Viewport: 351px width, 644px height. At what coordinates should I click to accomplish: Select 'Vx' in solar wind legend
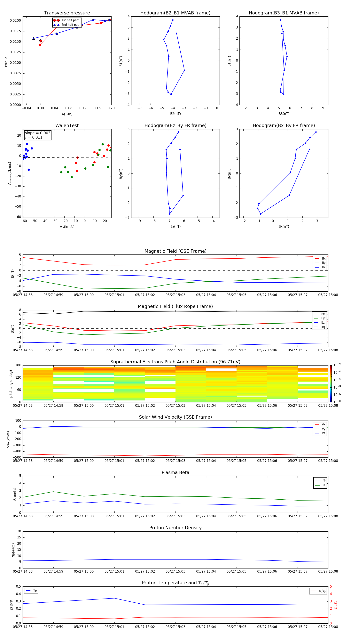point(320,424)
